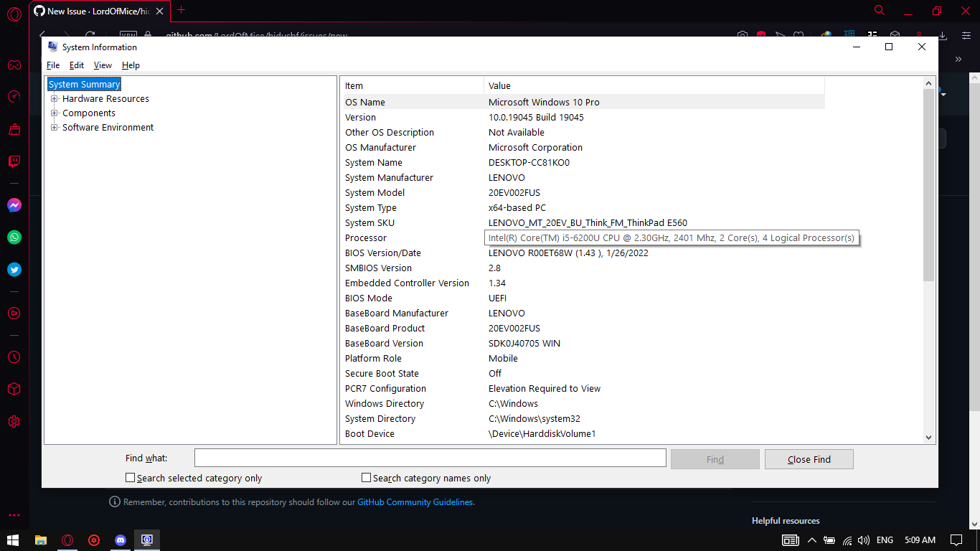Expand the Components tree node

click(54, 113)
